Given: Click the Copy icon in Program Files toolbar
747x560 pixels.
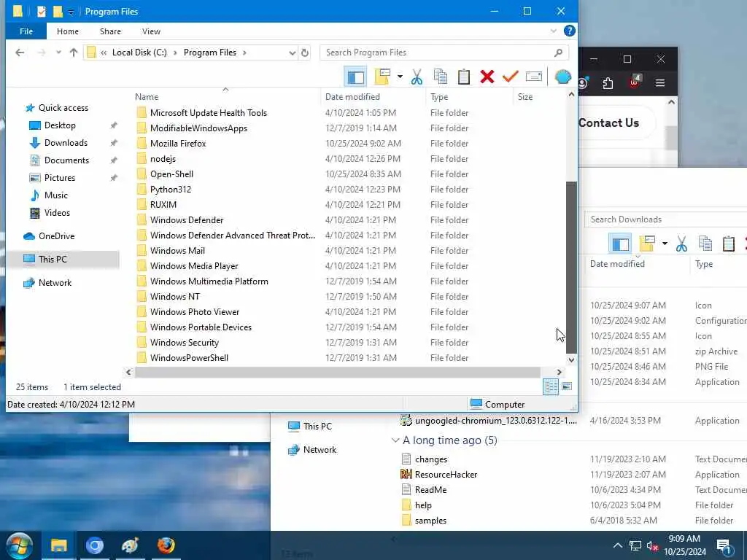Looking at the screenshot, I should (x=440, y=77).
